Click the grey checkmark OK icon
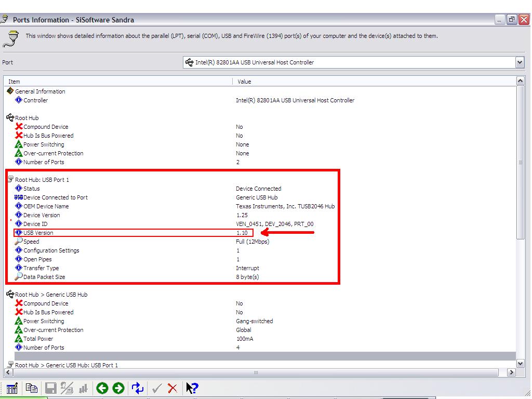 tap(157, 388)
